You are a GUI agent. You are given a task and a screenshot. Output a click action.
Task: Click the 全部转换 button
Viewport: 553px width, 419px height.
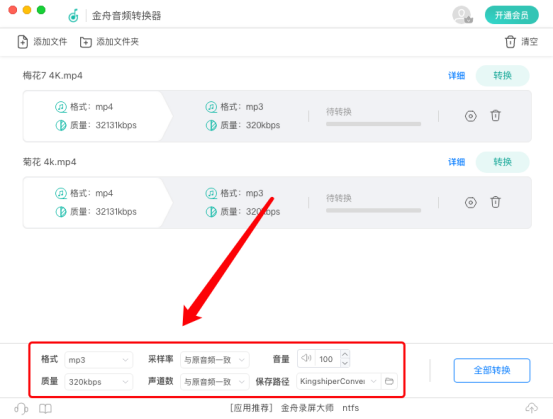492,370
